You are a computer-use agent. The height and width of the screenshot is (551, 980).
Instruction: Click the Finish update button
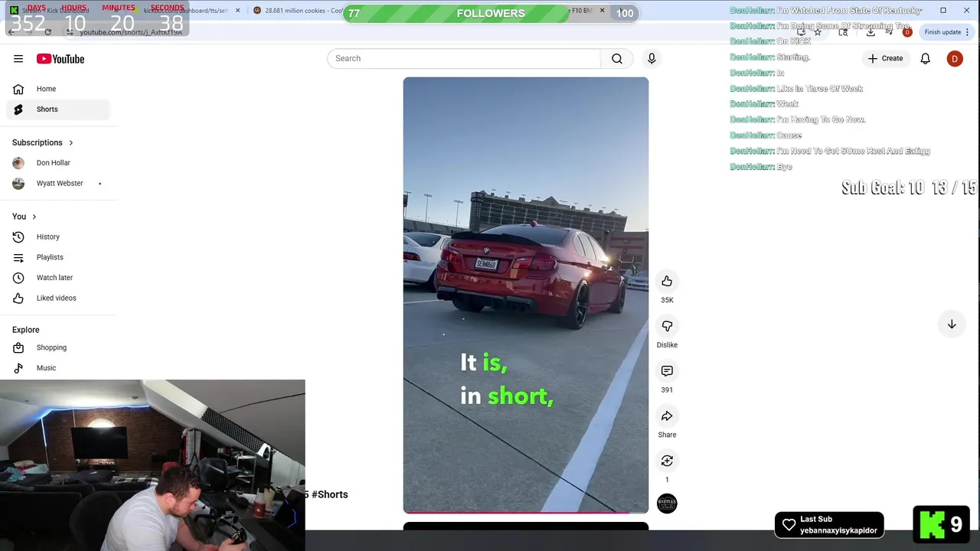click(942, 32)
